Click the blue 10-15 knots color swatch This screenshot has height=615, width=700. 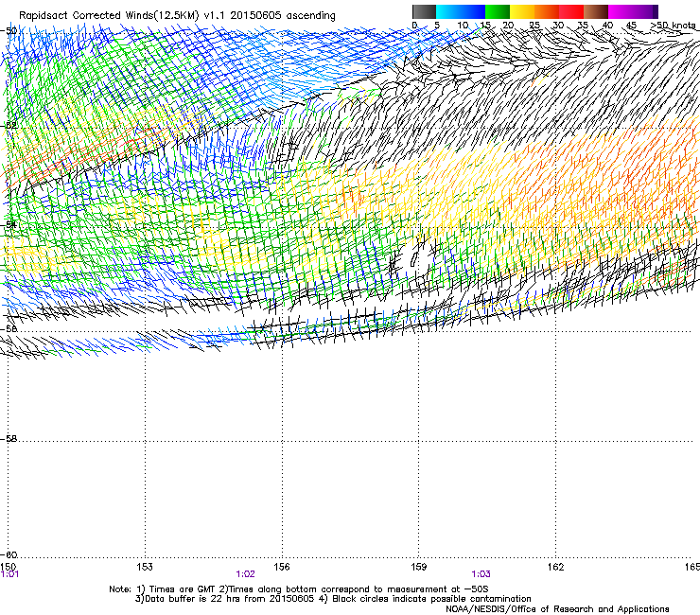[473, 11]
